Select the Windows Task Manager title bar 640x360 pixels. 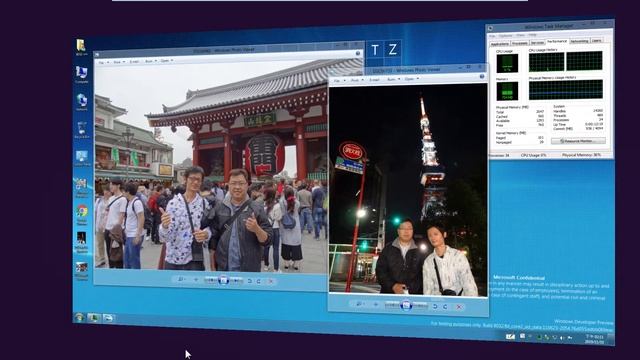549,27
